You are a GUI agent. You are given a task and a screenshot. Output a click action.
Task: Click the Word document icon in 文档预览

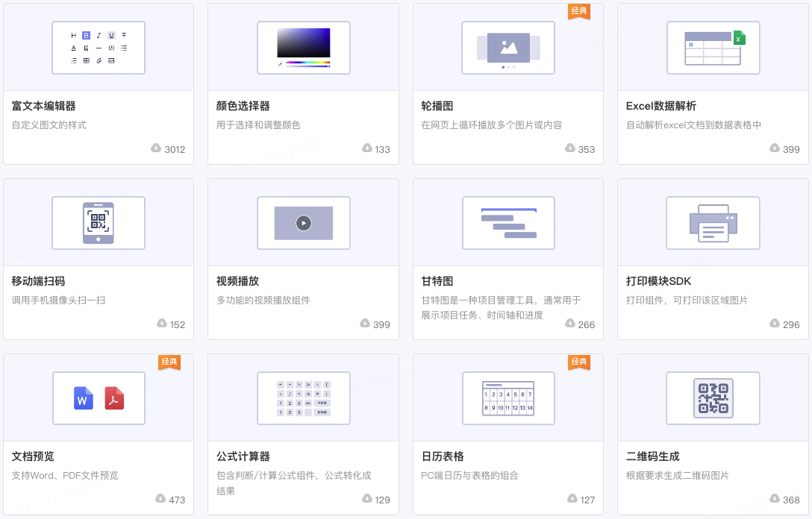(x=84, y=398)
